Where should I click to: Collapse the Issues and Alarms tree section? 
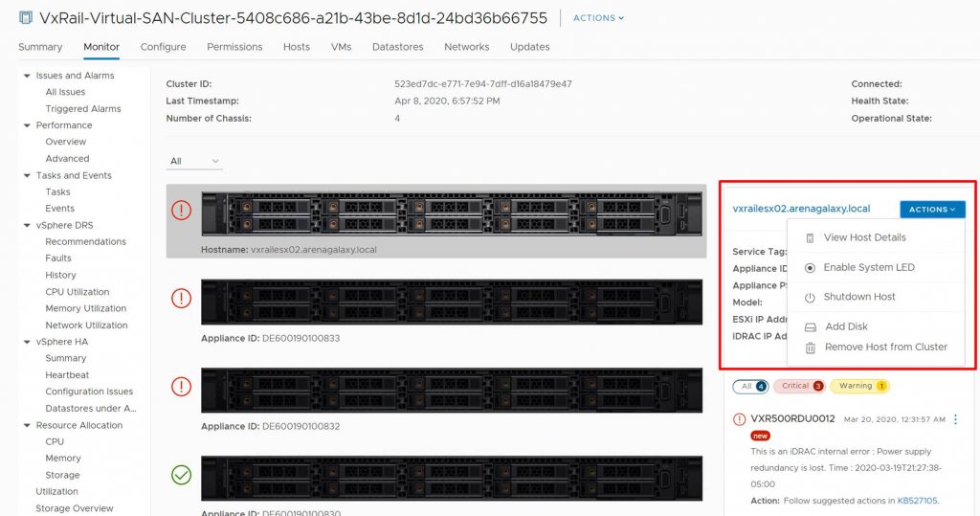point(27,76)
